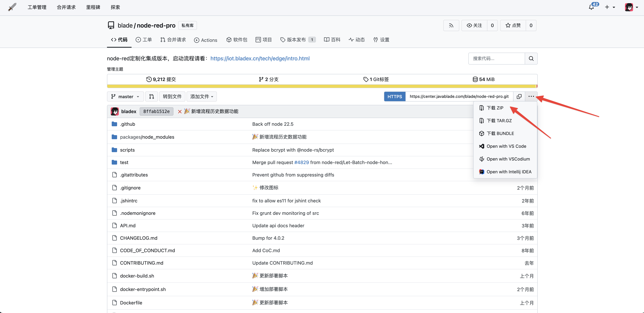
Task: Click 管理主题 link
Action: (x=115, y=69)
